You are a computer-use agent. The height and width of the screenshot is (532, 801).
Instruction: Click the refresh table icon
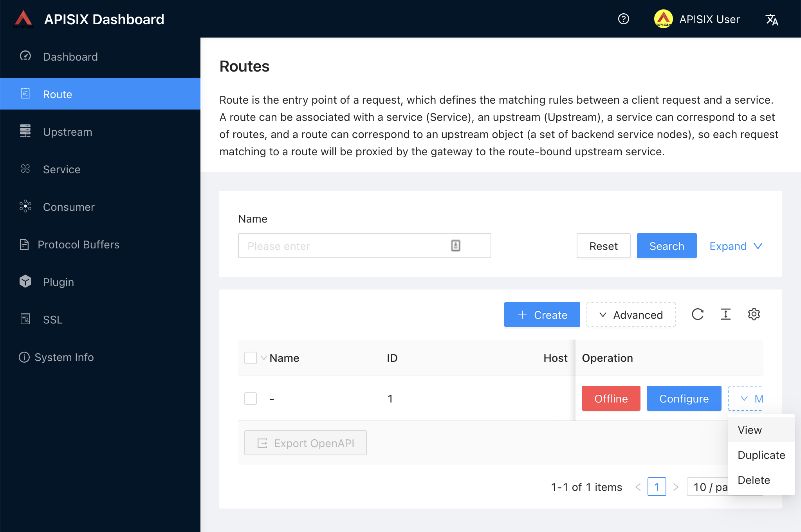(x=697, y=314)
